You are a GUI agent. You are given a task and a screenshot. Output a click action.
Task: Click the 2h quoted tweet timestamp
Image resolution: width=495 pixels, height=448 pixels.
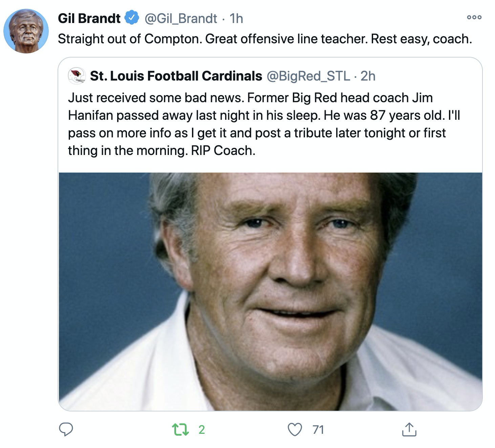click(368, 76)
